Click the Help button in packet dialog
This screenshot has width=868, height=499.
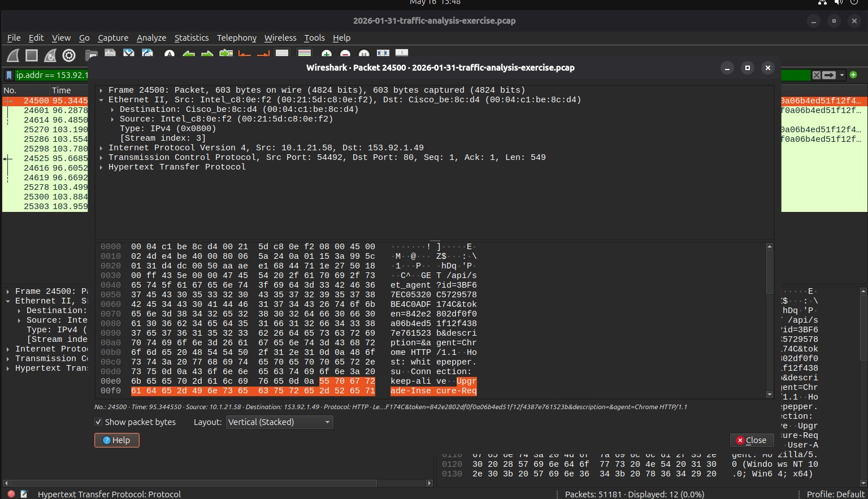click(117, 440)
